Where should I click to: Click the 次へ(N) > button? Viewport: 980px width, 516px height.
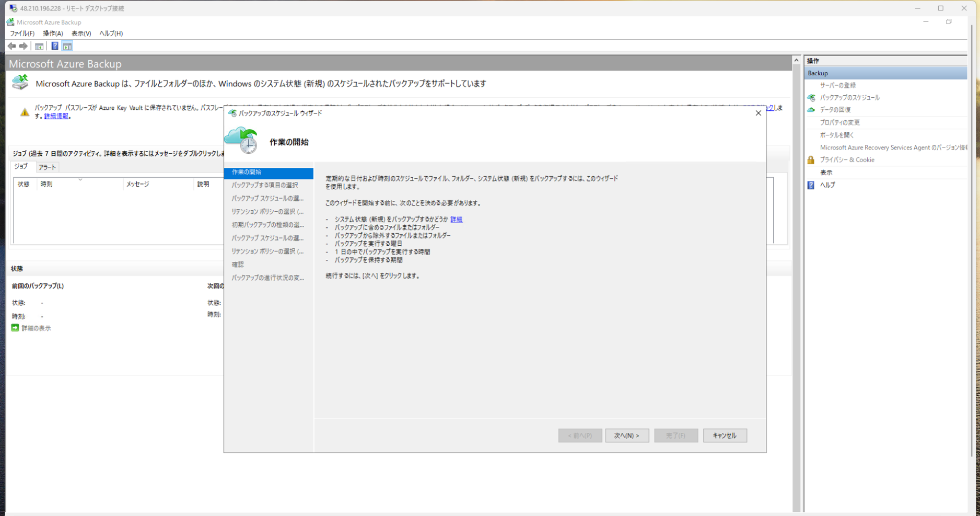coord(626,435)
